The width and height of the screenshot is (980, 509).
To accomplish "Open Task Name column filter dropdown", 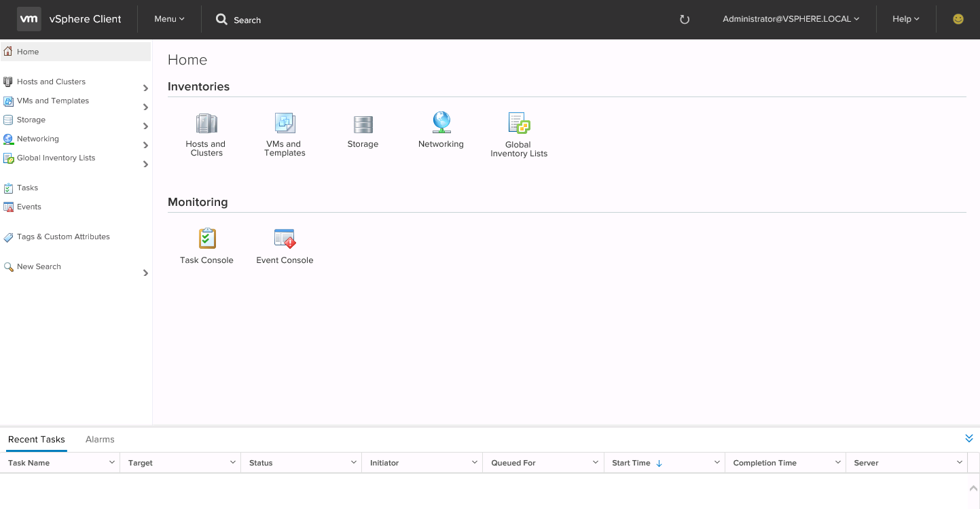I will (x=112, y=462).
